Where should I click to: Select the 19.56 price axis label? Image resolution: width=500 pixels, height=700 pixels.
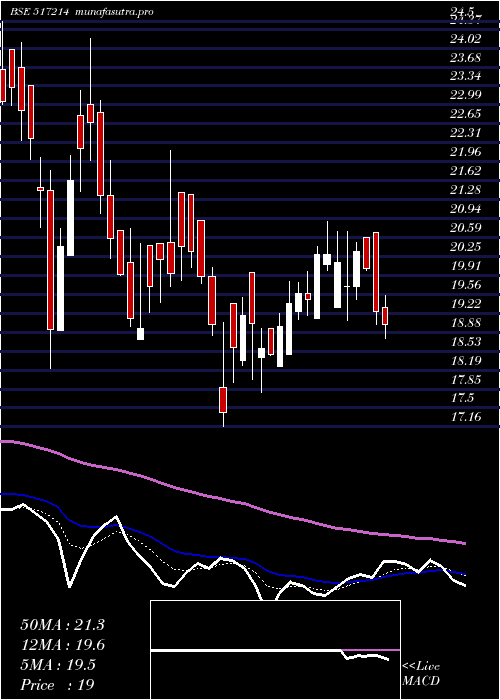(x=466, y=285)
